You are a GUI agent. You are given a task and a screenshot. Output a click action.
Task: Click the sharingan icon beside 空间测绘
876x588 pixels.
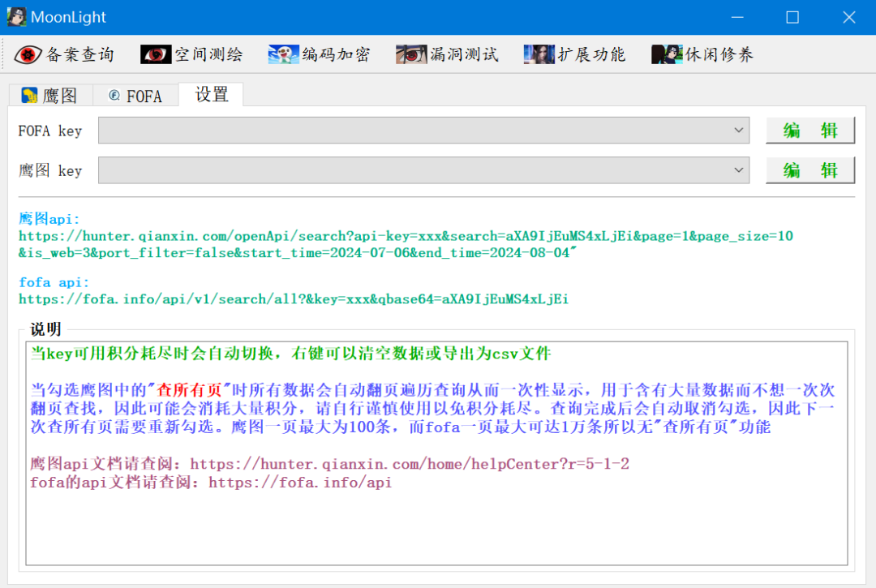coord(156,54)
